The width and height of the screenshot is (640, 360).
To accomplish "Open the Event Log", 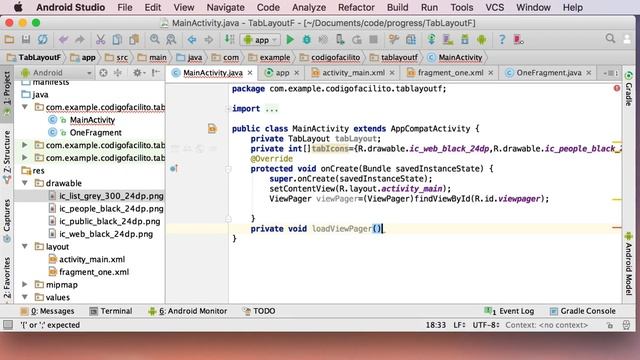I will [509, 311].
